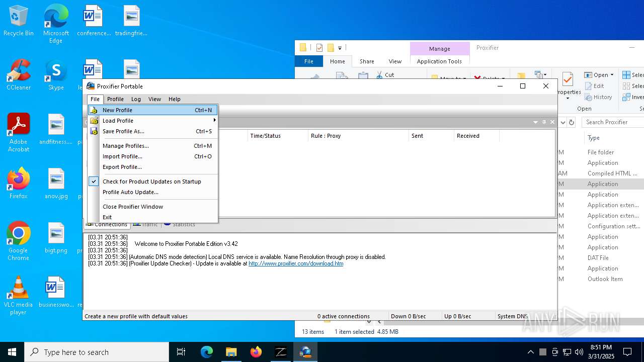Switch to the Connections tab
The height and width of the screenshot is (362, 644).
click(x=106, y=224)
